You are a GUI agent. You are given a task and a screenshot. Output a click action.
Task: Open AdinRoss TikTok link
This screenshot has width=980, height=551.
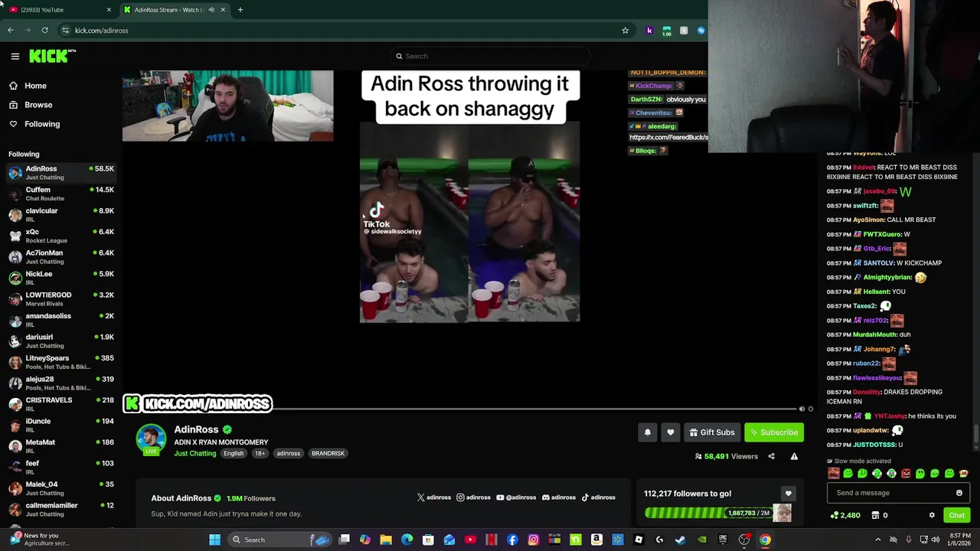click(x=598, y=497)
